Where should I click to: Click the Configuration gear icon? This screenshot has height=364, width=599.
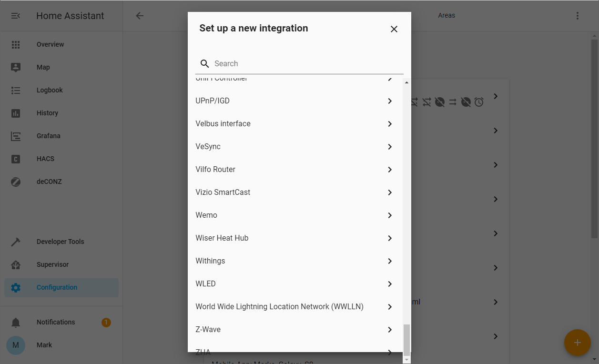(x=16, y=287)
